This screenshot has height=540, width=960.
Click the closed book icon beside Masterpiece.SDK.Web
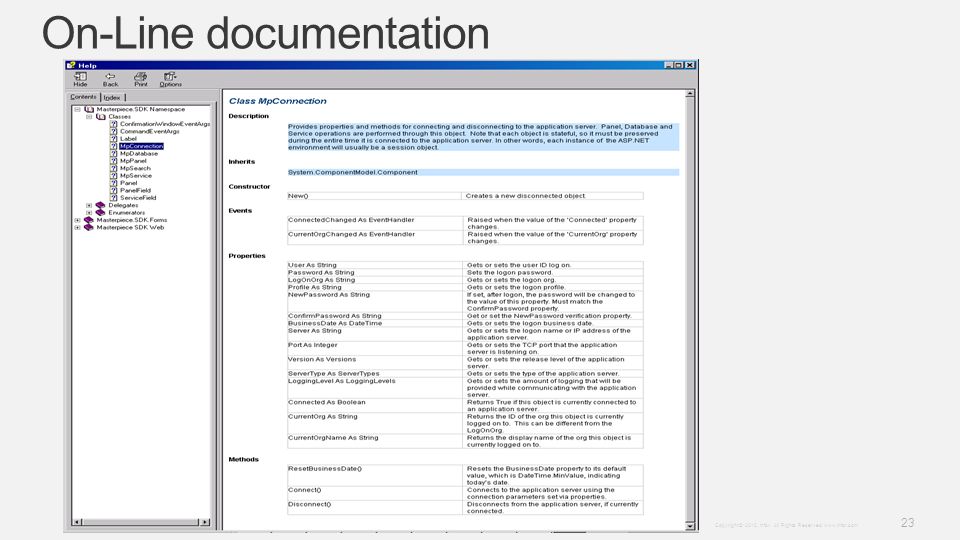89,227
